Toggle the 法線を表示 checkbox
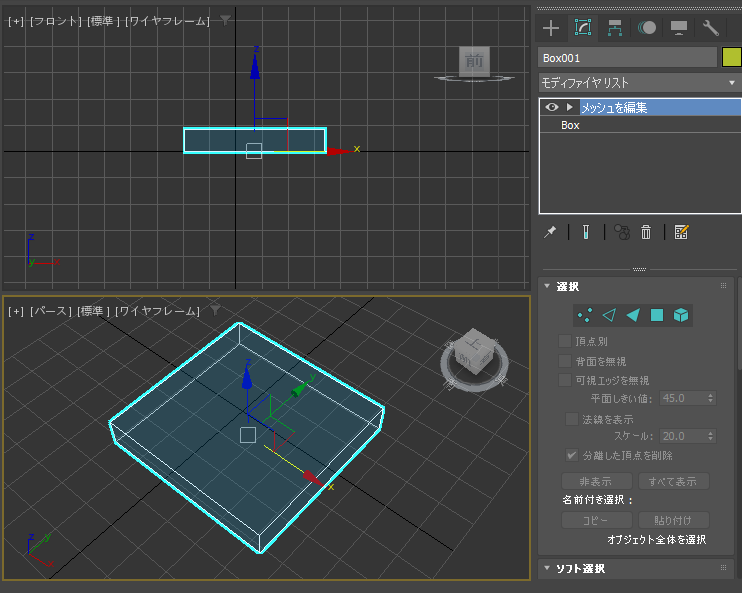 coord(572,419)
